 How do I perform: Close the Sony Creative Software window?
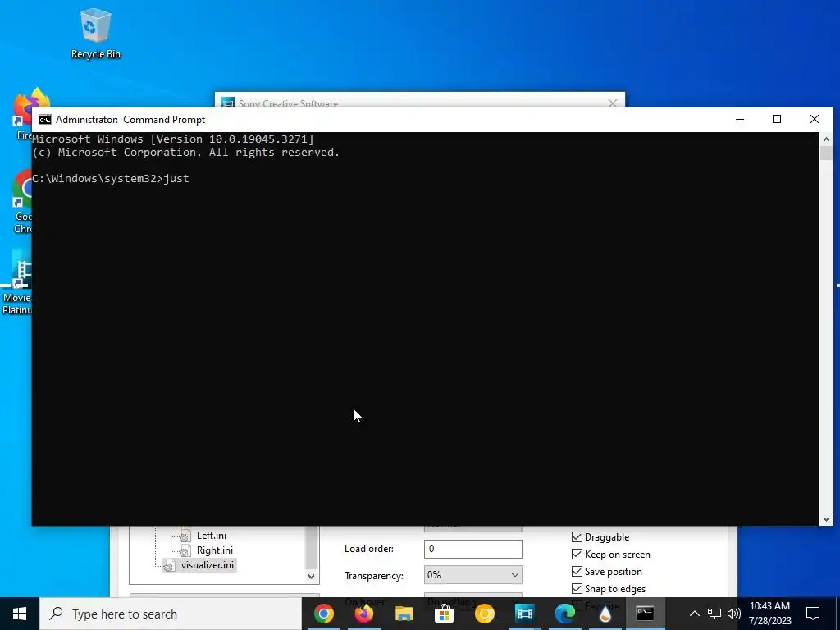pyautogui.click(x=612, y=103)
